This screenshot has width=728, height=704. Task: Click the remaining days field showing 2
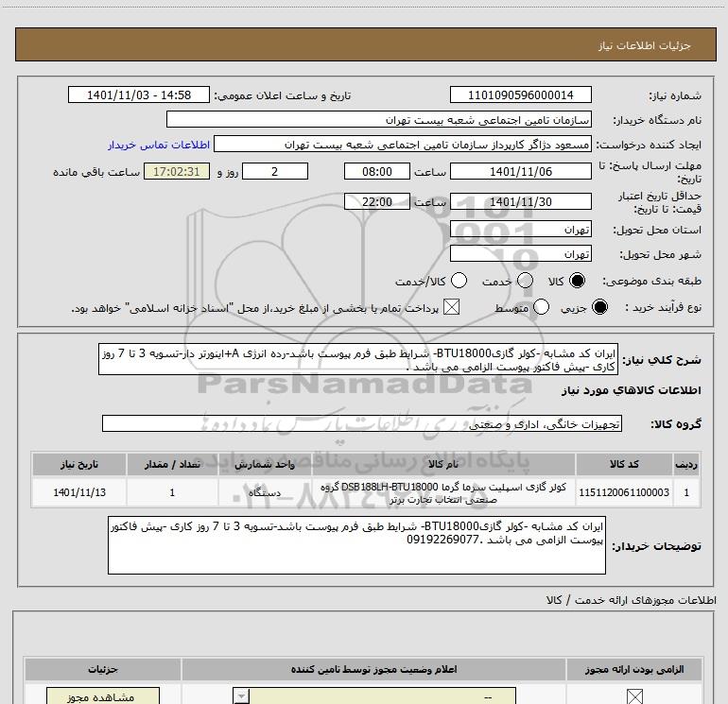click(275, 171)
